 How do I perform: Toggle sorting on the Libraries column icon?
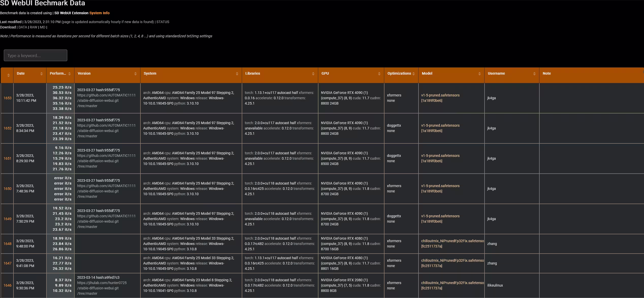(x=313, y=74)
